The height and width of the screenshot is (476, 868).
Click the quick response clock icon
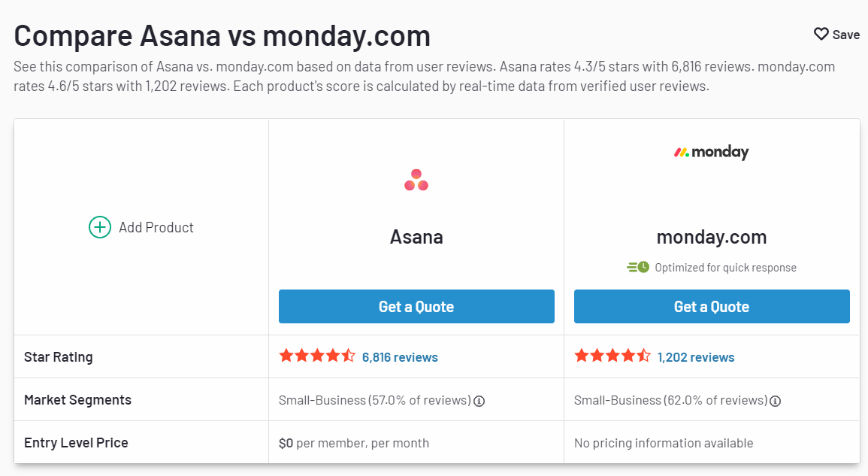click(x=638, y=267)
